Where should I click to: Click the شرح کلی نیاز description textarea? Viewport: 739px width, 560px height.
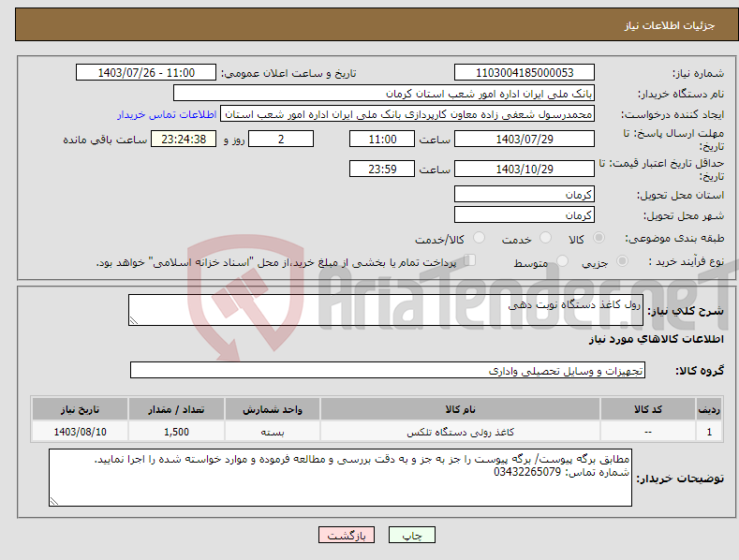pos(386,310)
